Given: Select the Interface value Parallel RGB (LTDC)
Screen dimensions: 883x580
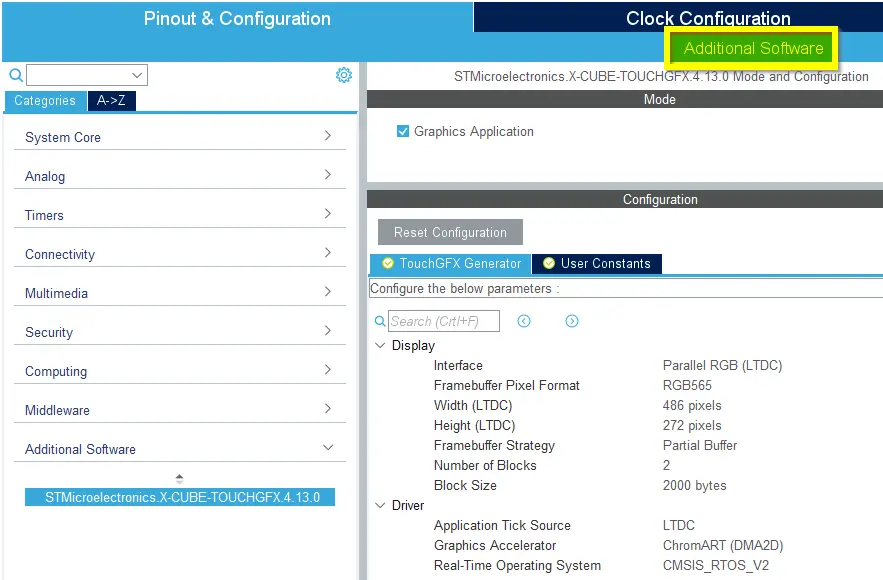Looking at the screenshot, I should [x=722, y=365].
